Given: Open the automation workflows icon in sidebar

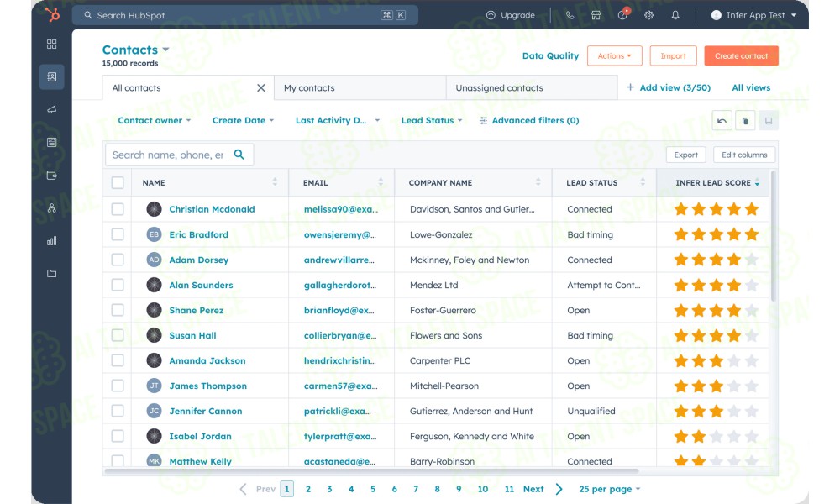Looking at the screenshot, I should point(51,207).
